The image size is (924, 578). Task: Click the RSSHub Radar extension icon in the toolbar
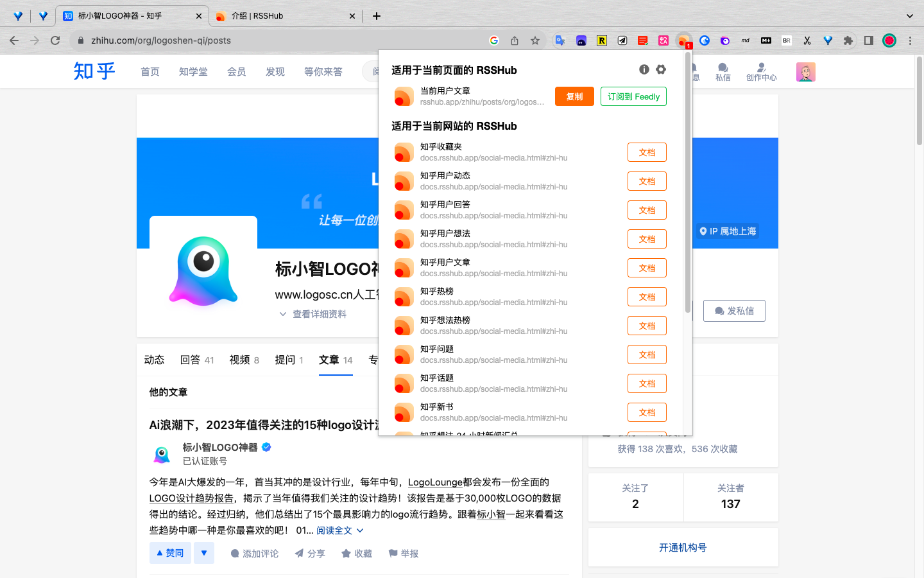point(684,40)
